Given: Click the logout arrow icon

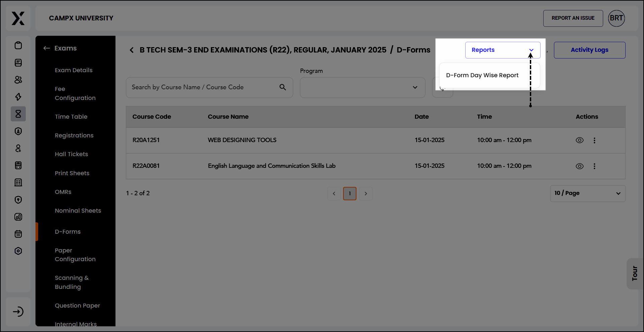Looking at the screenshot, I should pos(18,312).
